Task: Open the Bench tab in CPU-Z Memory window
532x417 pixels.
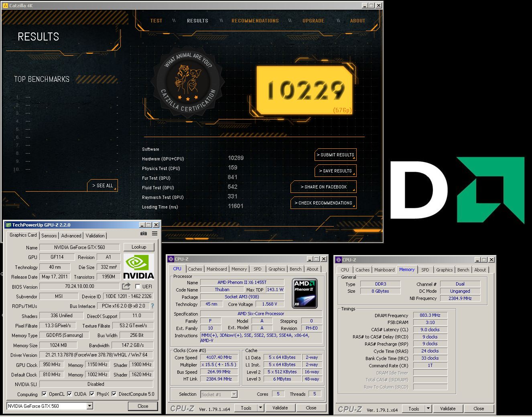Action: coord(463,270)
